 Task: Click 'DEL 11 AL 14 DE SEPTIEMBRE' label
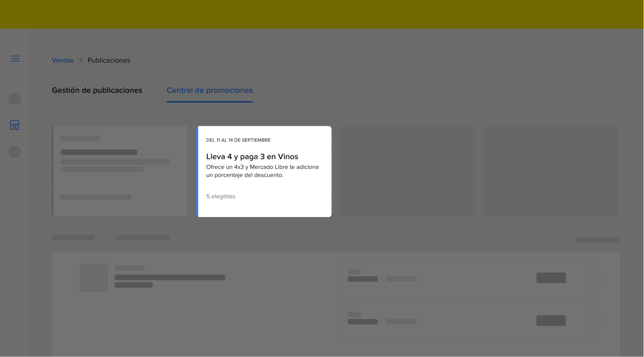[x=238, y=140]
